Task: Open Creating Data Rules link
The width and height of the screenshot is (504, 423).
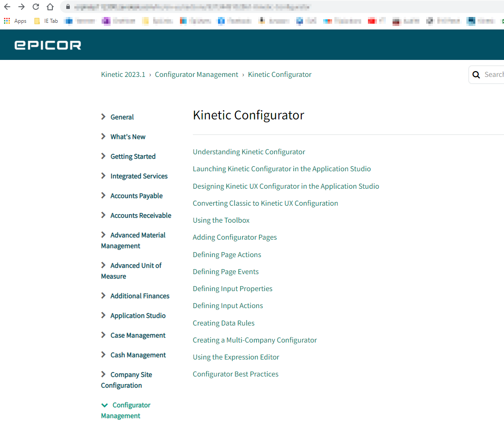Action: tap(223, 323)
